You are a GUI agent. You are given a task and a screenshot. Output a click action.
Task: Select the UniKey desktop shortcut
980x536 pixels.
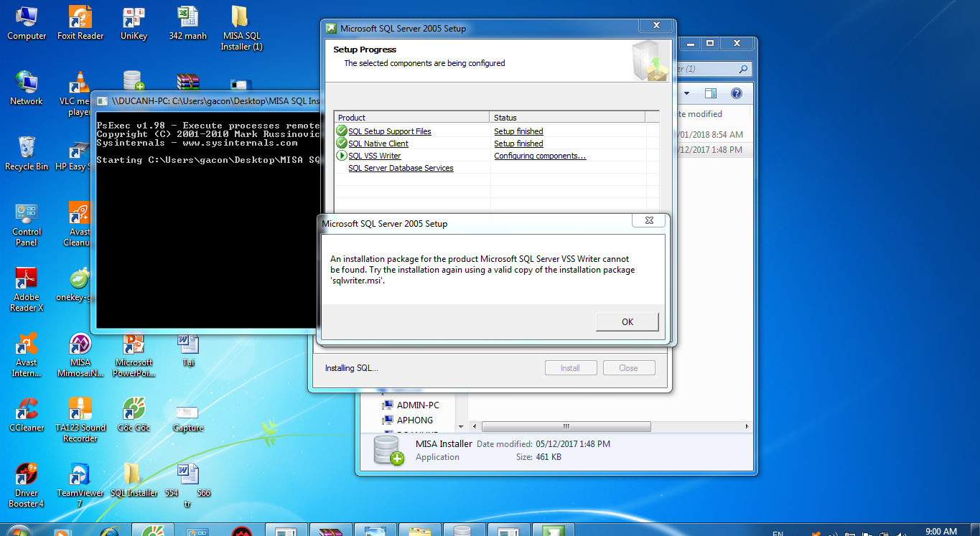click(x=134, y=23)
